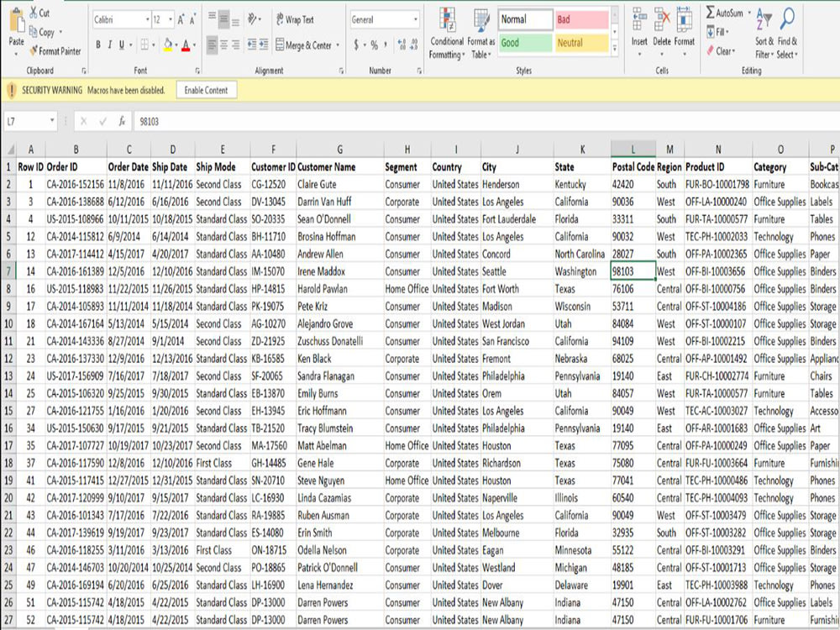
Task: Increase font size with the larger A icon
Action: click(181, 20)
